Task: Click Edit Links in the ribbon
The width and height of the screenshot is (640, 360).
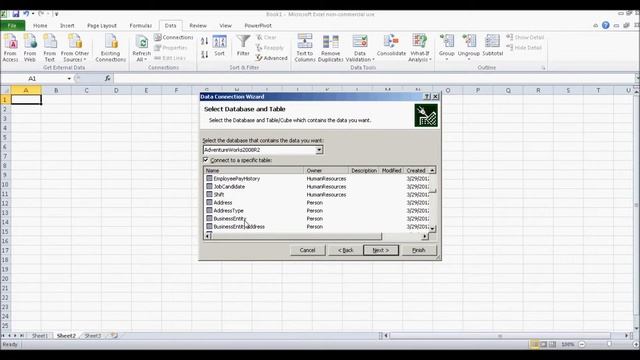Action: tap(170, 58)
